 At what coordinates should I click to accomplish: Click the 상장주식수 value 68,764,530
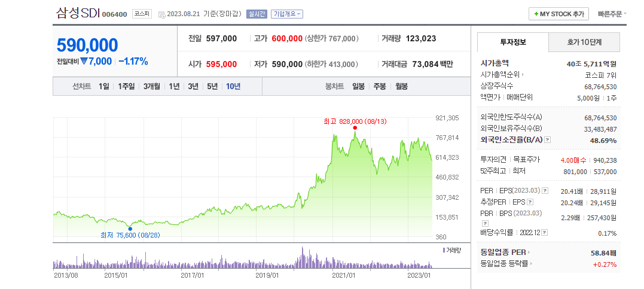click(600, 87)
